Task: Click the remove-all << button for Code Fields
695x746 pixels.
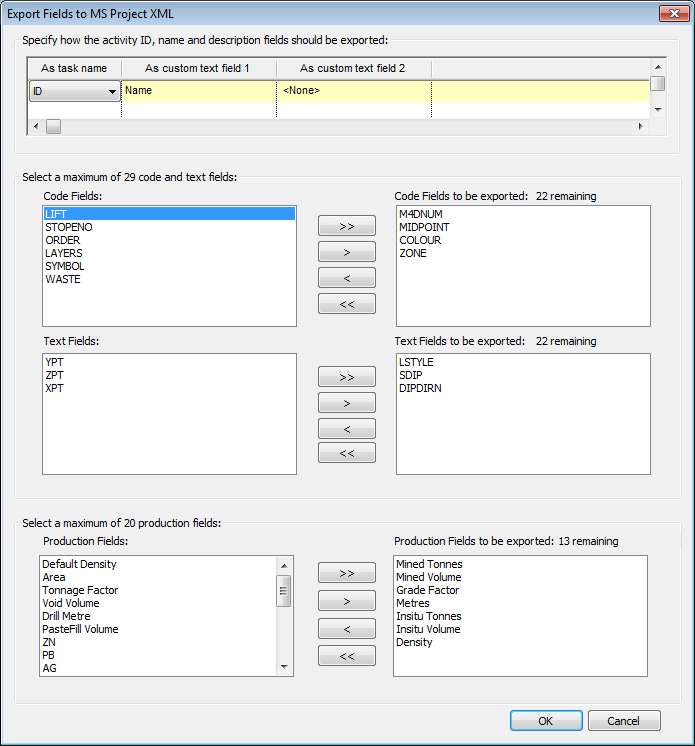Action: point(346,304)
